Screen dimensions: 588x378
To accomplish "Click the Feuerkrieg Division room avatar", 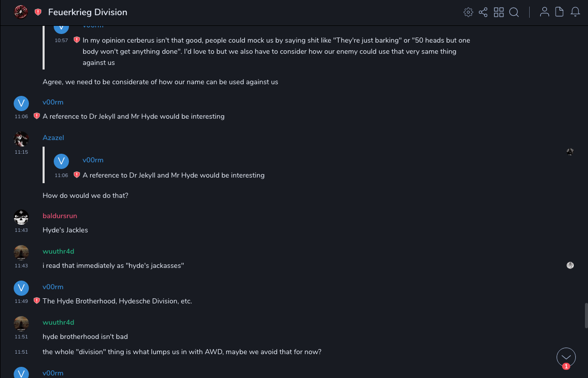I will [x=21, y=12].
